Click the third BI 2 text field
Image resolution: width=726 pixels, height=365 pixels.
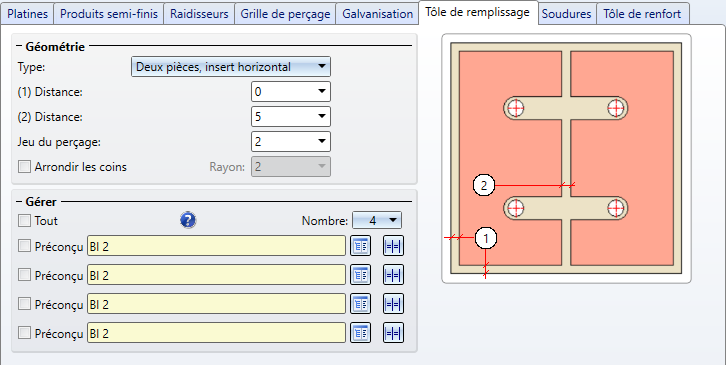[x=216, y=304]
